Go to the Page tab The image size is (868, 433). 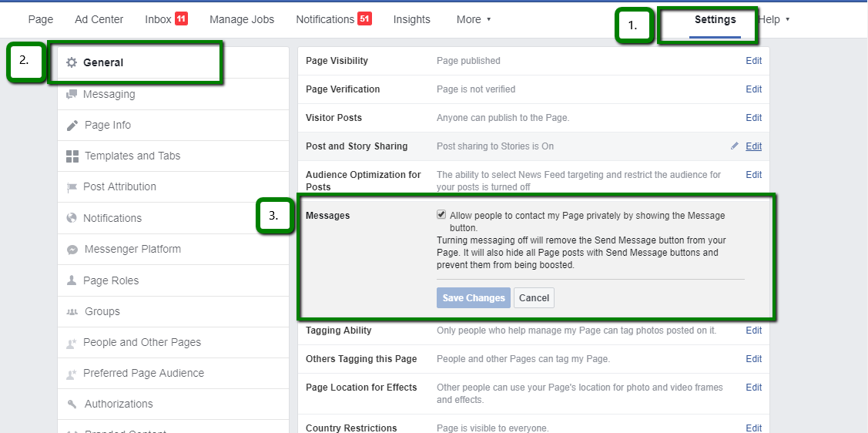coord(41,19)
